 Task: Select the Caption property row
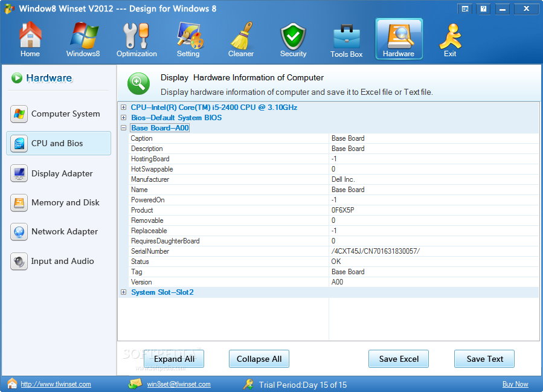point(334,138)
